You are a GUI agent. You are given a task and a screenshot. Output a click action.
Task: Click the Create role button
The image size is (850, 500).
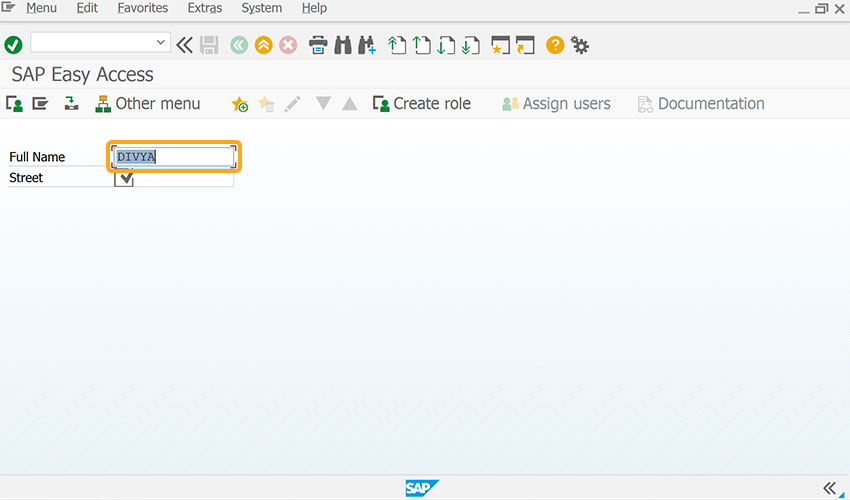pos(422,104)
